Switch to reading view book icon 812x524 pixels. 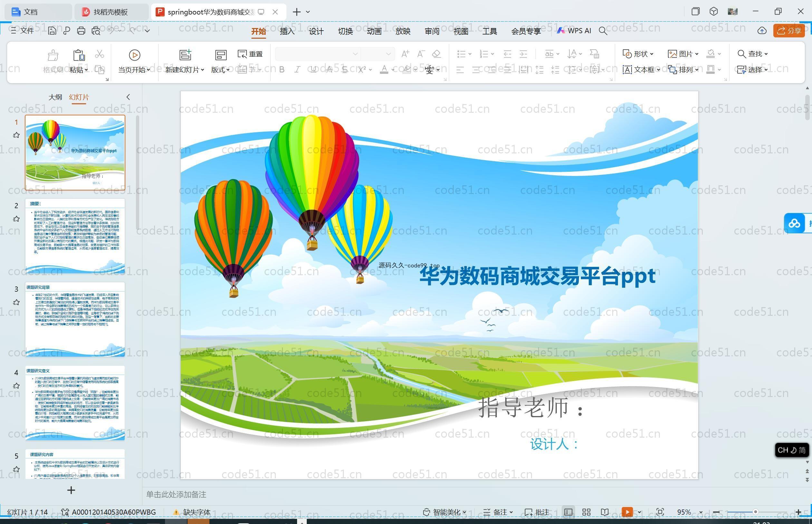point(604,512)
